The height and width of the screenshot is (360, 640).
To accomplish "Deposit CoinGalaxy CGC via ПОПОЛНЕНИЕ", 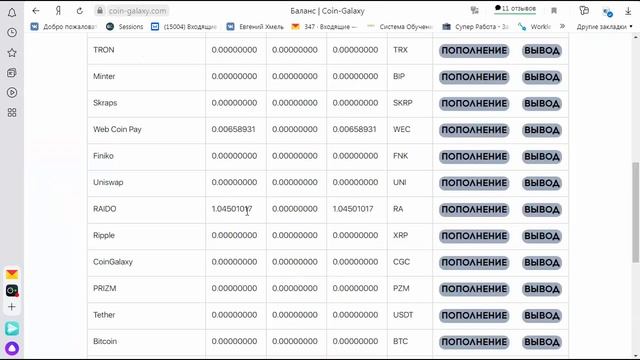I will (x=474, y=263).
